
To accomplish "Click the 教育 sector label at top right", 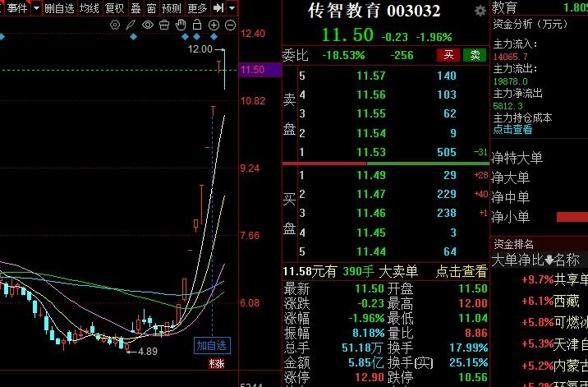I will (504, 7).
